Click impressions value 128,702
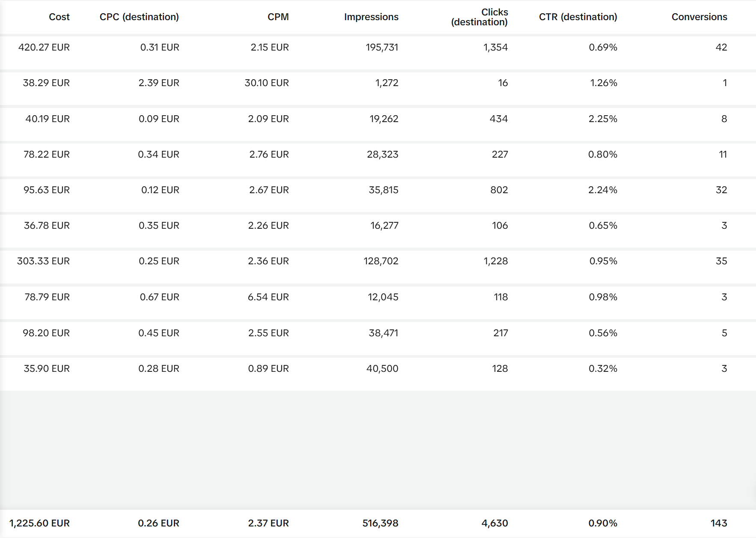Viewport: 756px width, 538px height. point(381,261)
